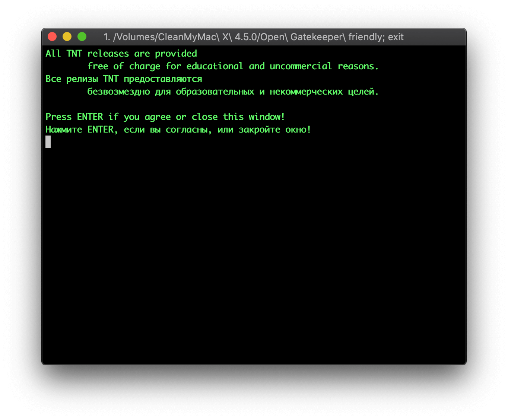This screenshot has height=420, width=508.
Task: Click the 'All TNT releases are provided' line
Action: (x=121, y=54)
